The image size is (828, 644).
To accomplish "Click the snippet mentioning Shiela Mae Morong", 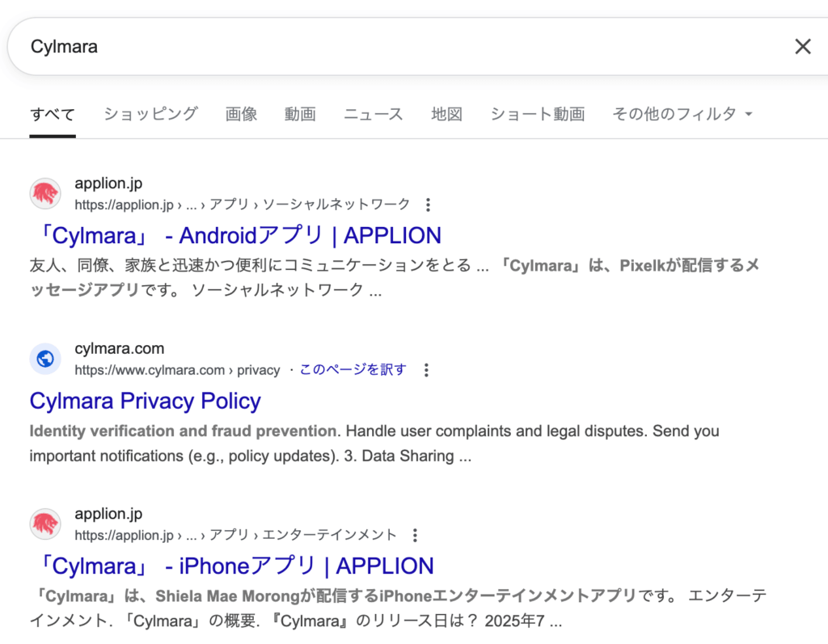I will click(x=399, y=608).
